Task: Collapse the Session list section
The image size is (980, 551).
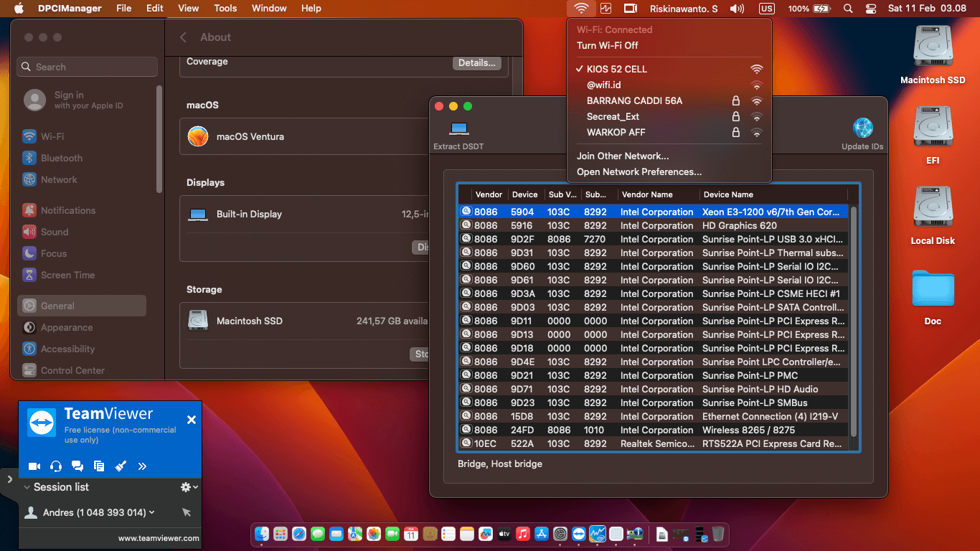Action: coord(27,487)
